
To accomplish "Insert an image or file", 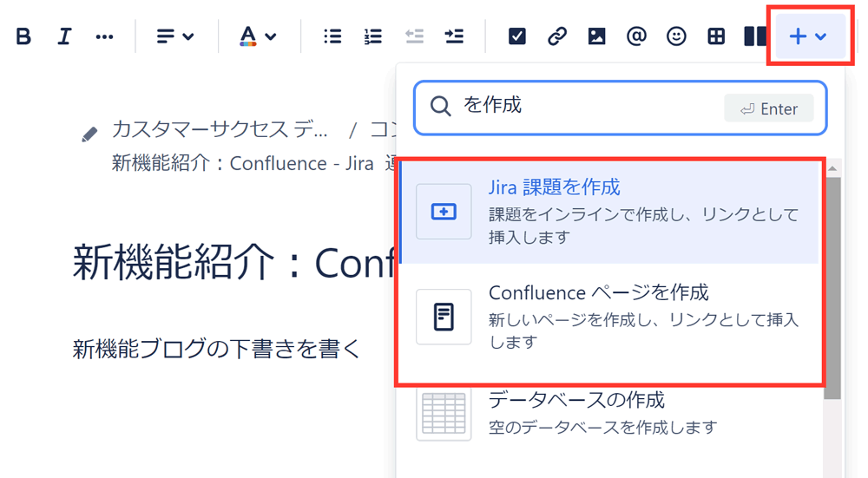I will [596, 36].
